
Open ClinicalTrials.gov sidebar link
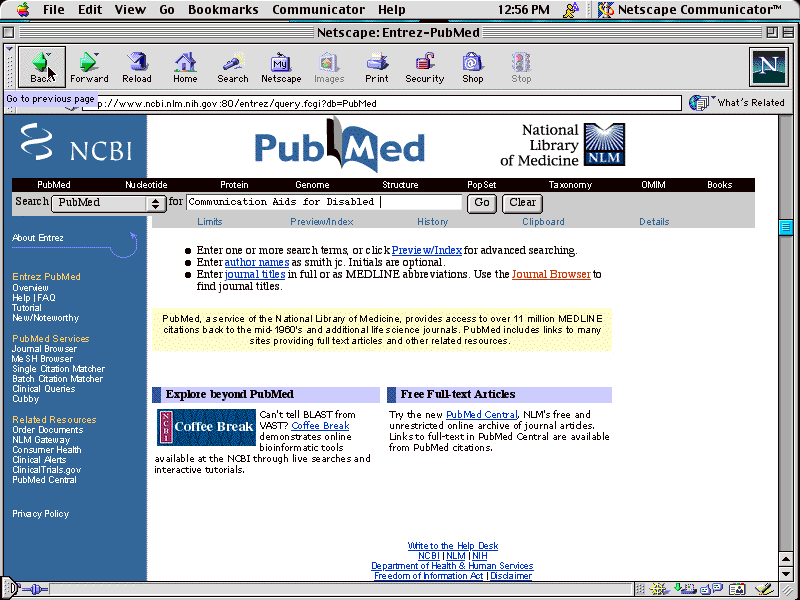point(46,469)
